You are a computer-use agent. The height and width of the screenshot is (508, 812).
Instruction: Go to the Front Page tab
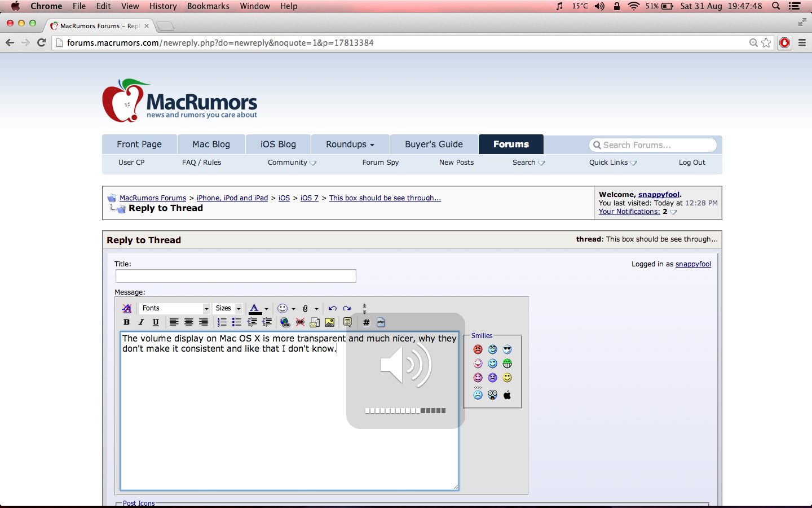point(139,144)
